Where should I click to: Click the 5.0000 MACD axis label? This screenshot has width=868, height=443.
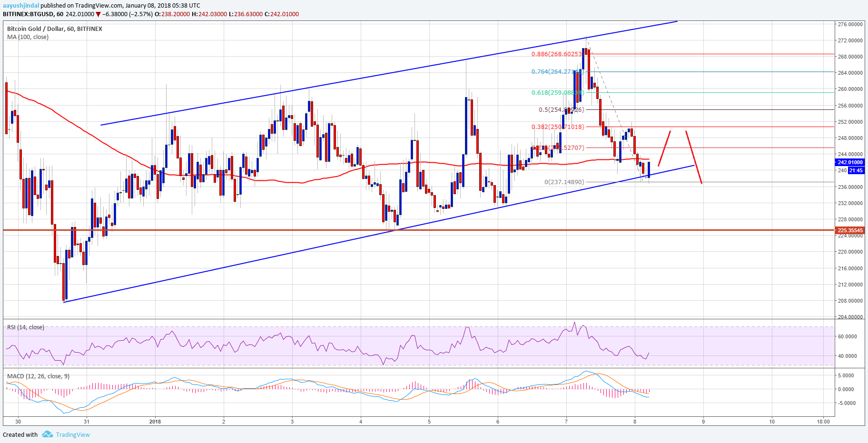pyautogui.click(x=846, y=375)
